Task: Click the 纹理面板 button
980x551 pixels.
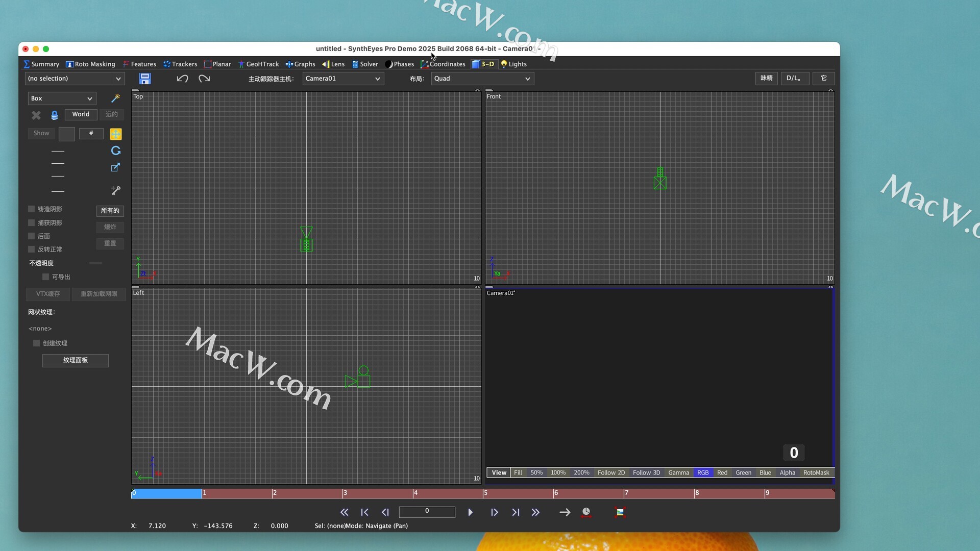Action: [x=76, y=360]
